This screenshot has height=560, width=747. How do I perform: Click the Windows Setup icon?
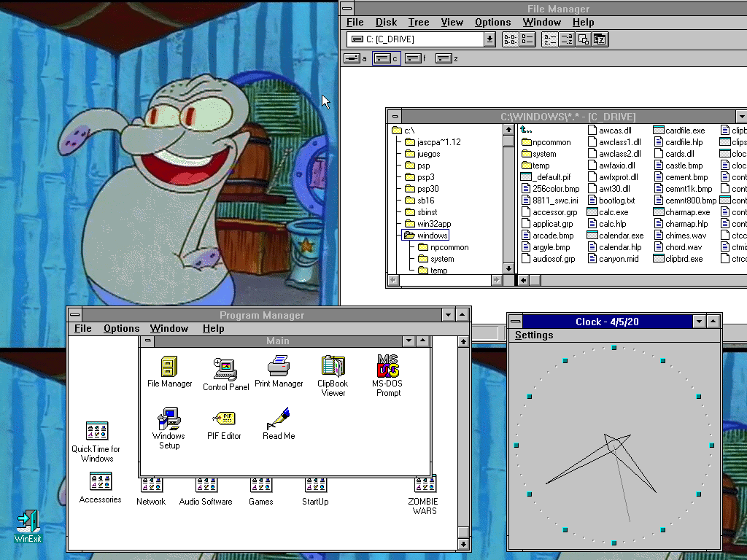(x=169, y=419)
